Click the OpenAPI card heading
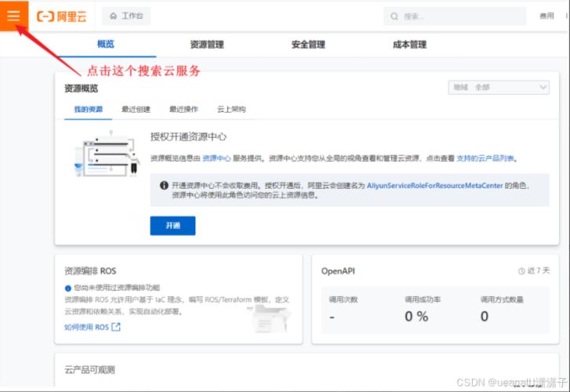The width and height of the screenshot is (570, 392). coord(338,271)
